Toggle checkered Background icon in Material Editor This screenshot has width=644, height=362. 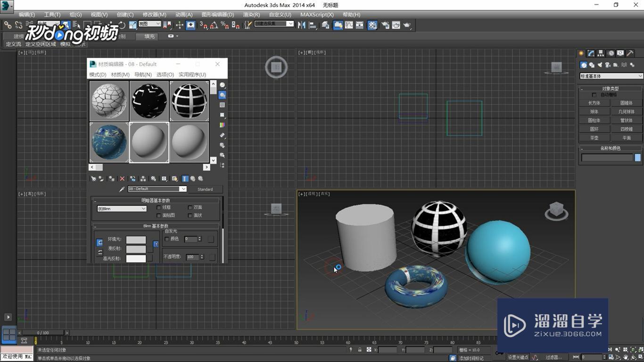(222, 105)
